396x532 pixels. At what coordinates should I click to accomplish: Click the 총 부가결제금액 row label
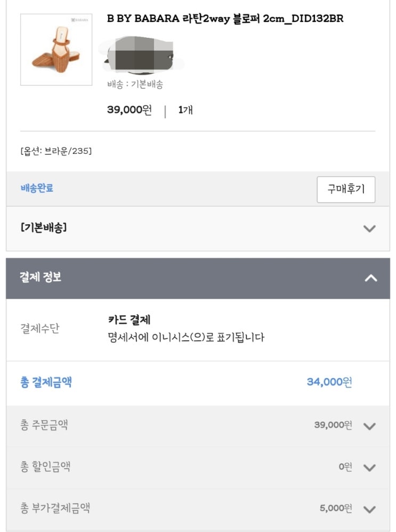tap(55, 509)
